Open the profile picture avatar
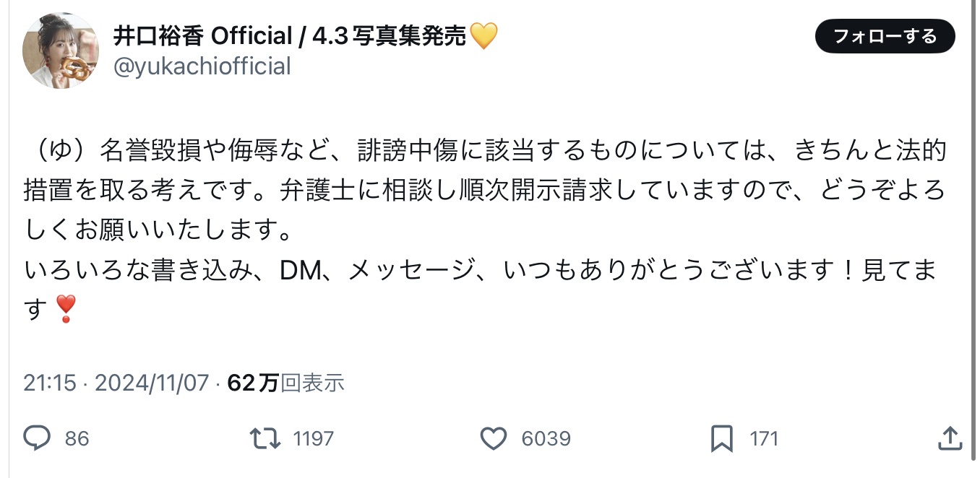980x478 pixels. click(61, 51)
